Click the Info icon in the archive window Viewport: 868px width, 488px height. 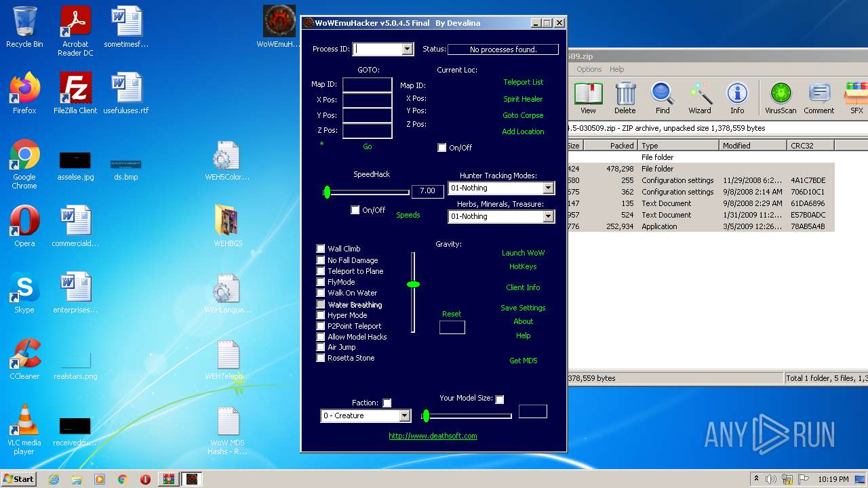pyautogui.click(x=737, y=98)
